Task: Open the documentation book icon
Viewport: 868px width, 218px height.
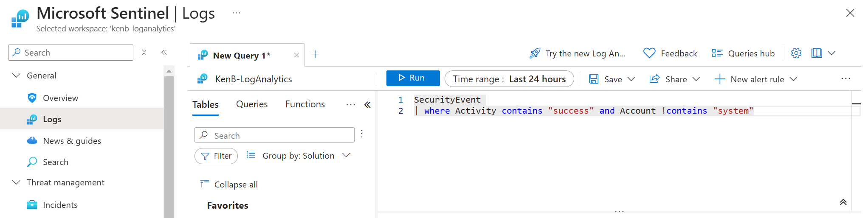Action: [x=816, y=53]
